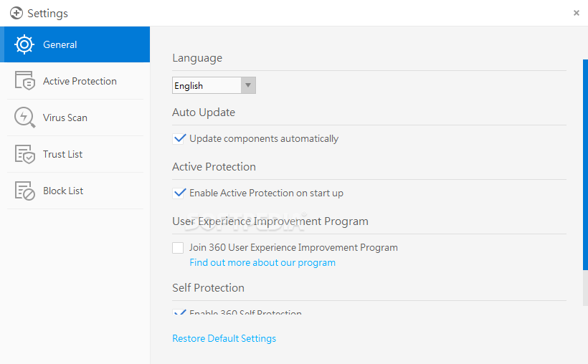Select the English language combo box

[214, 85]
